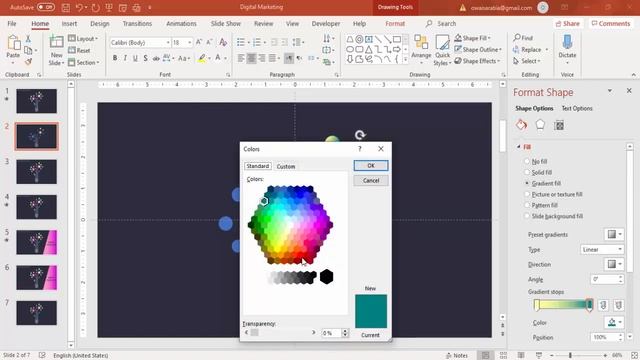The height and width of the screenshot is (360, 640).
Task: Open the Transitions ribbon tab
Action: [137, 24]
